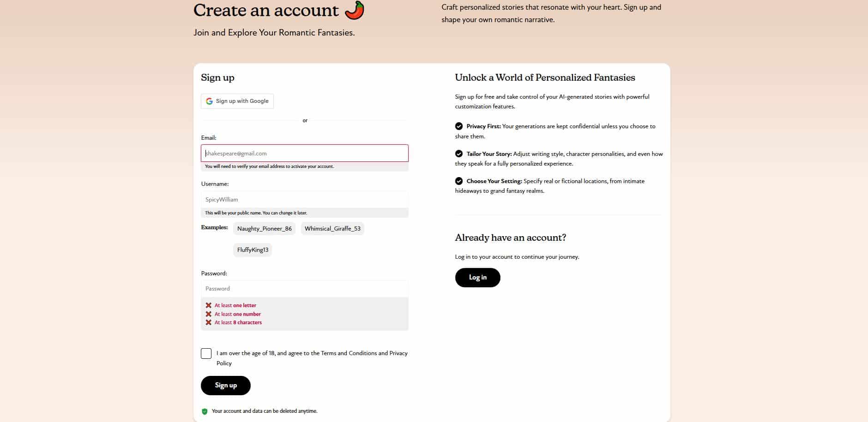This screenshot has width=868, height=422.
Task: Open the Terms and Conditions text
Action: point(349,353)
